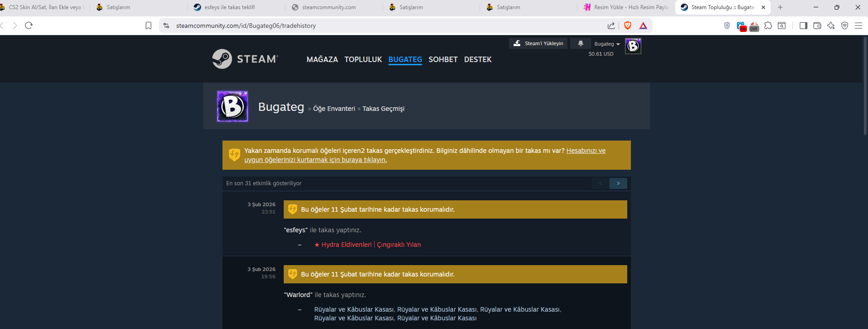Image resolution: width=868 pixels, height=329 pixels.
Task: Click the share page icon in address bar
Action: (x=611, y=26)
